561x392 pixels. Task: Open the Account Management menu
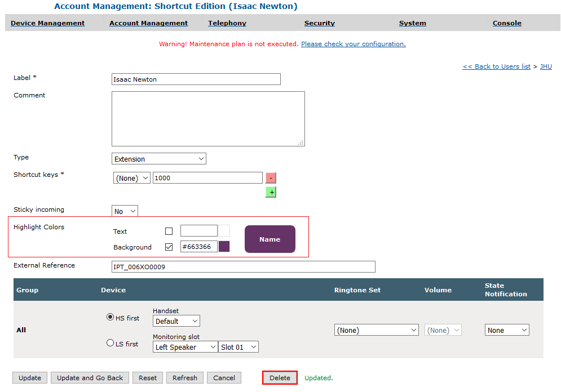(x=148, y=23)
